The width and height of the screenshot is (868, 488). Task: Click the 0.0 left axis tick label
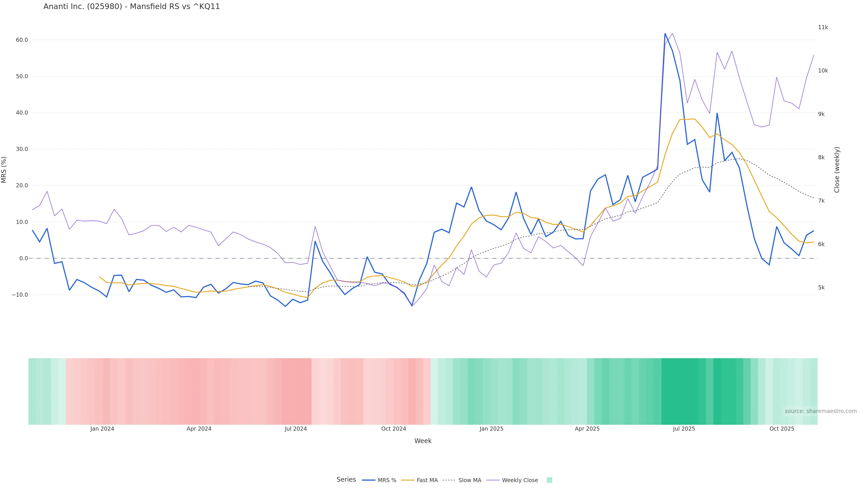pyautogui.click(x=24, y=258)
